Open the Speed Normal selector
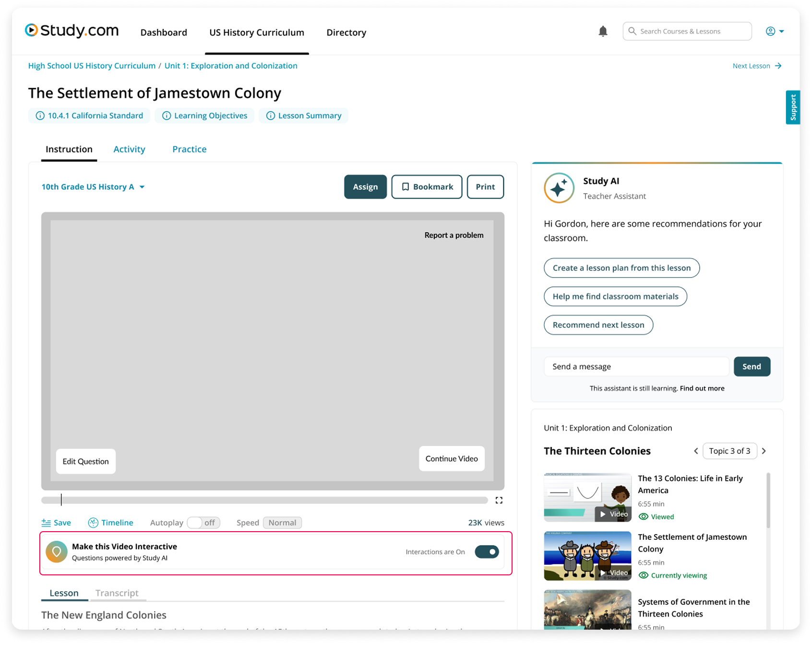This screenshot has width=812, height=645. 282,523
